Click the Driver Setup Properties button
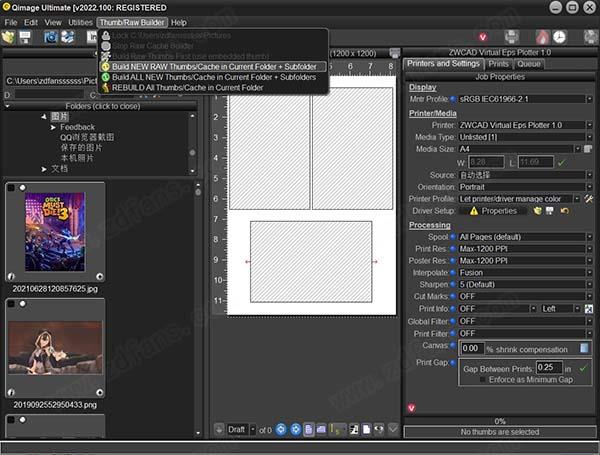 tap(494, 211)
